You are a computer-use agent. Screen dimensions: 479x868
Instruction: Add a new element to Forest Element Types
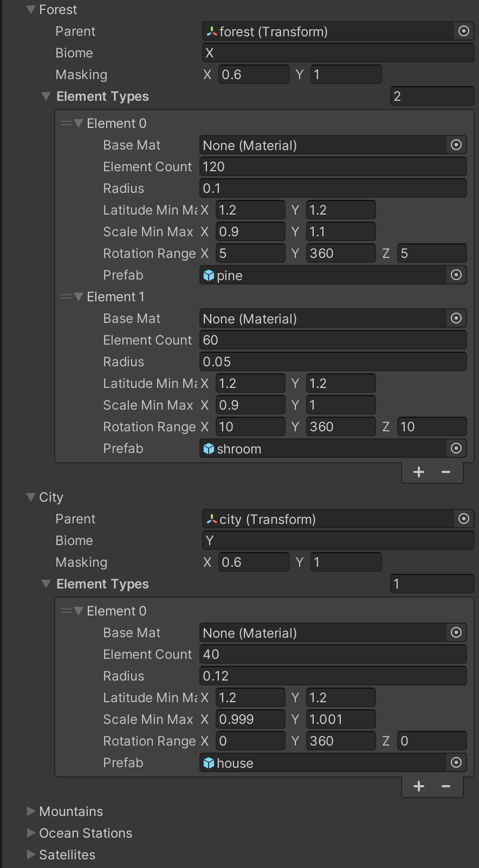[419, 472]
